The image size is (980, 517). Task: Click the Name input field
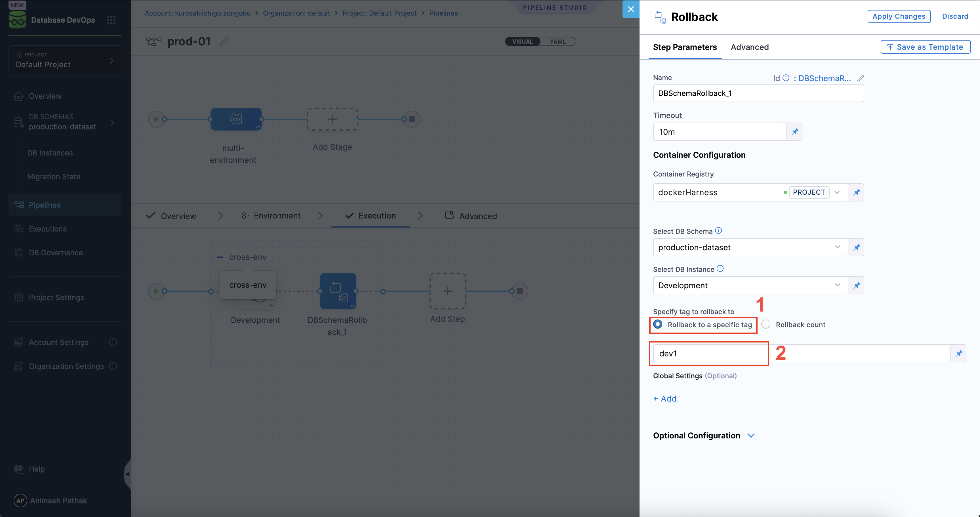[x=758, y=93]
